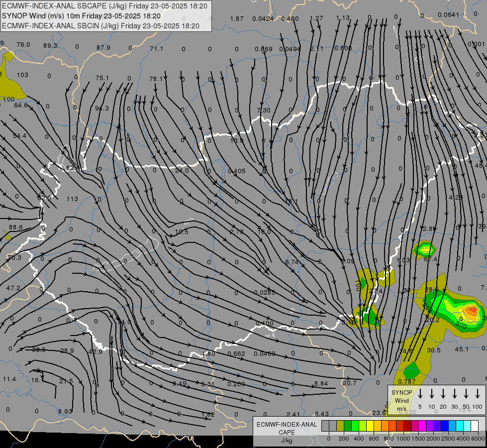Click the 2500 label on CAPE scale
The image size is (487, 448).
coord(448,439)
